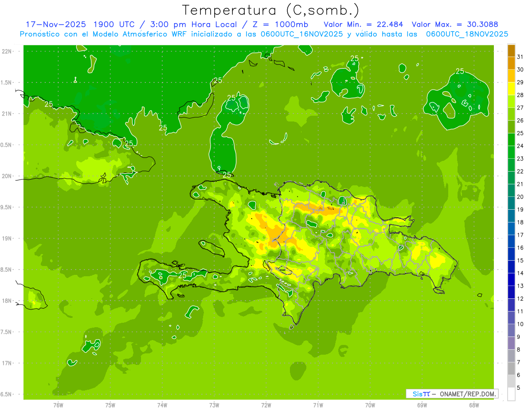Click the "75W" longitude label

click(x=110, y=405)
